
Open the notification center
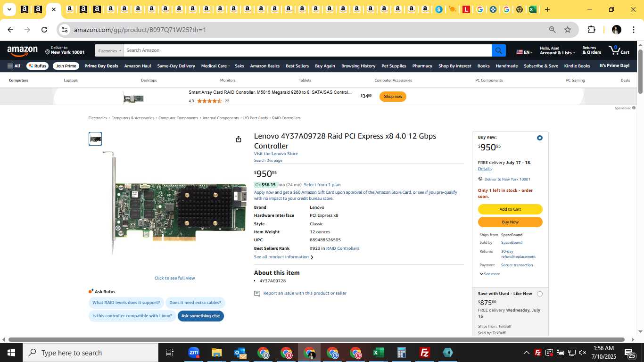coord(630,353)
